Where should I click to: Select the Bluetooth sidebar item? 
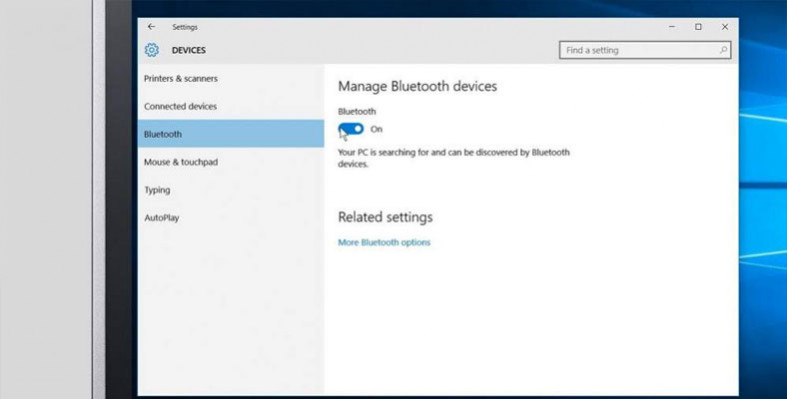tap(231, 134)
